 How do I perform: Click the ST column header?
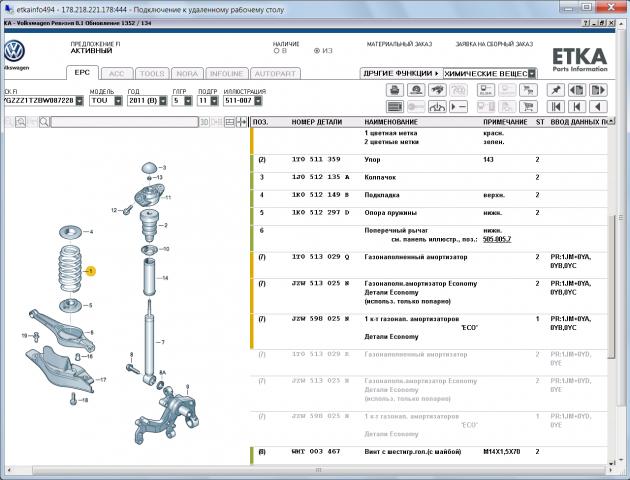coord(540,122)
